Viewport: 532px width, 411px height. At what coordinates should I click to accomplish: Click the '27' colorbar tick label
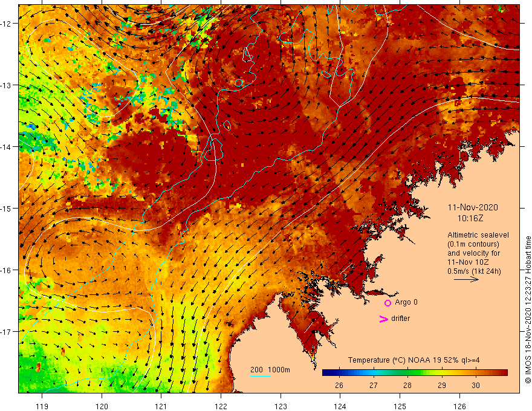373,385
